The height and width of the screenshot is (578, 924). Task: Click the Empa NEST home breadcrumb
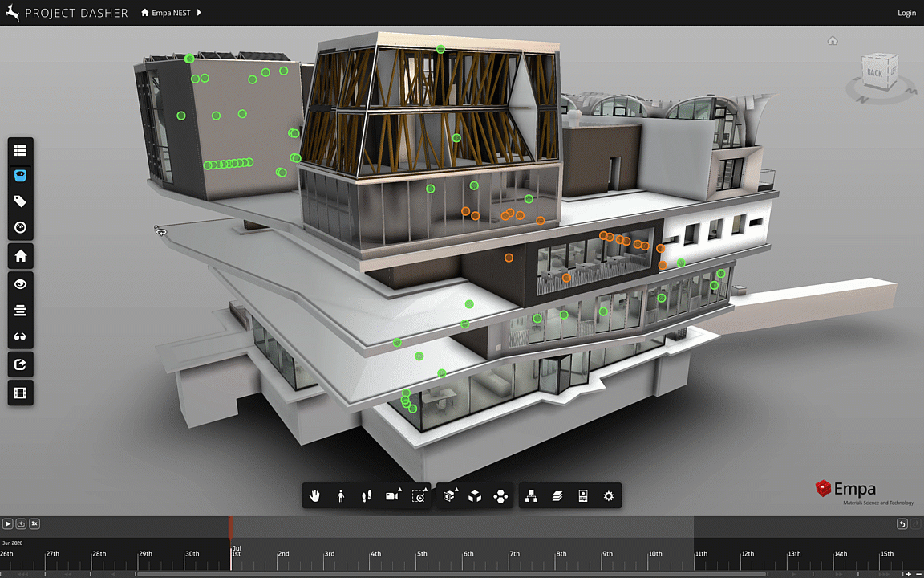166,13
